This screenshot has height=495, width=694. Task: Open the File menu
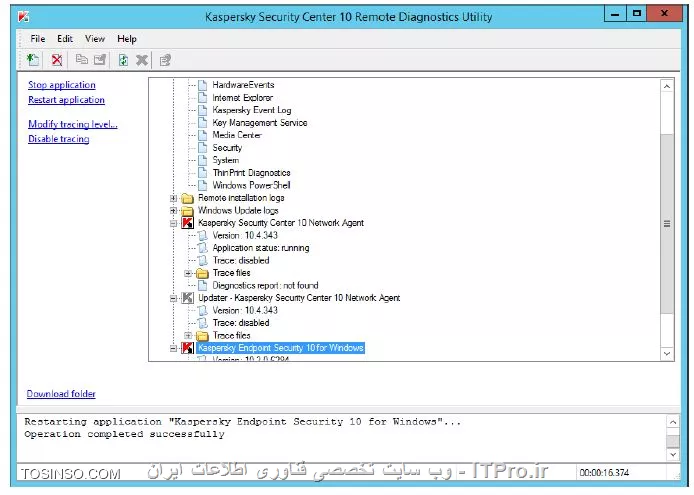pyautogui.click(x=38, y=39)
